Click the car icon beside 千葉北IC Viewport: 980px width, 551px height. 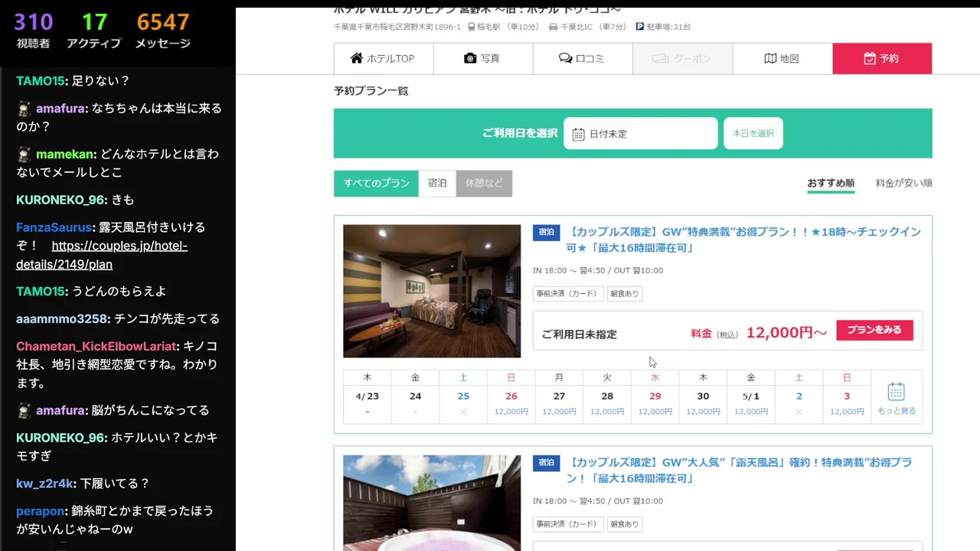pos(553,27)
